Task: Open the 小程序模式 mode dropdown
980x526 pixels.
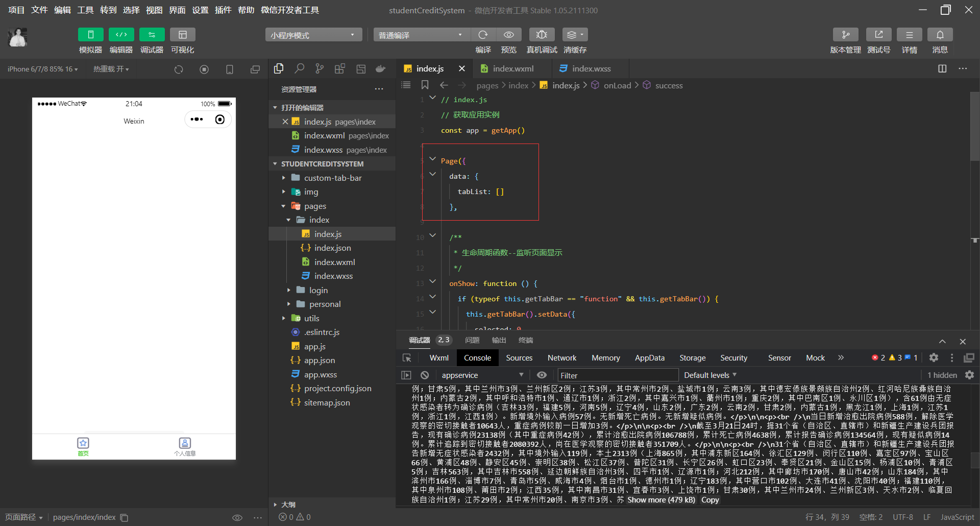Action: 313,35
